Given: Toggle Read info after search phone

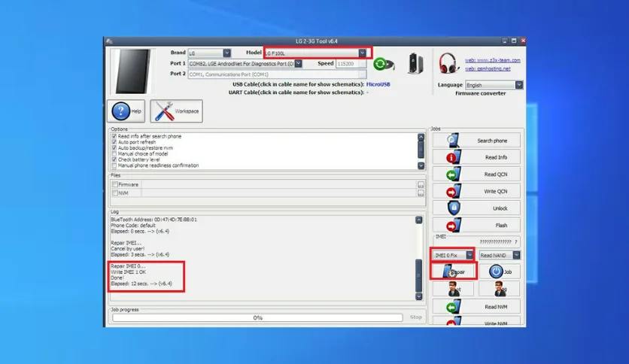Looking at the screenshot, I should click(114, 136).
